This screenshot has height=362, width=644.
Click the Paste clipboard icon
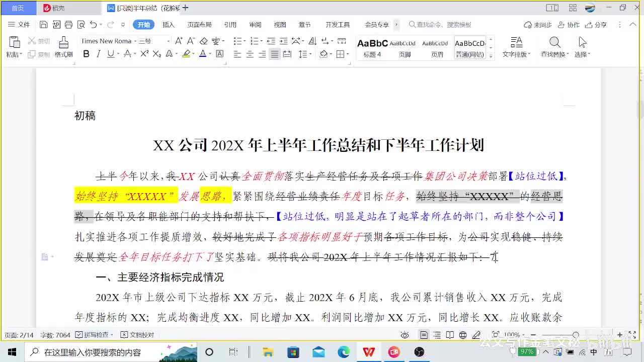tap(14, 42)
